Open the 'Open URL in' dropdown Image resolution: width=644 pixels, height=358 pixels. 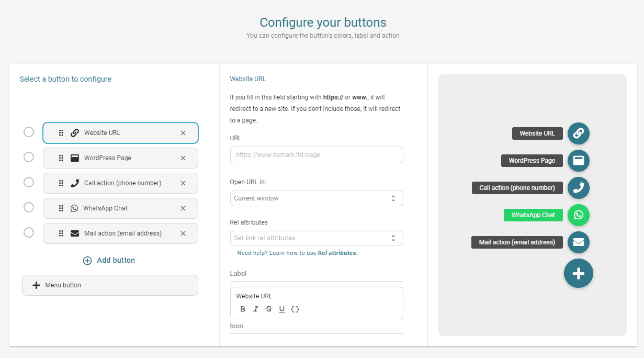coord(316,198)
